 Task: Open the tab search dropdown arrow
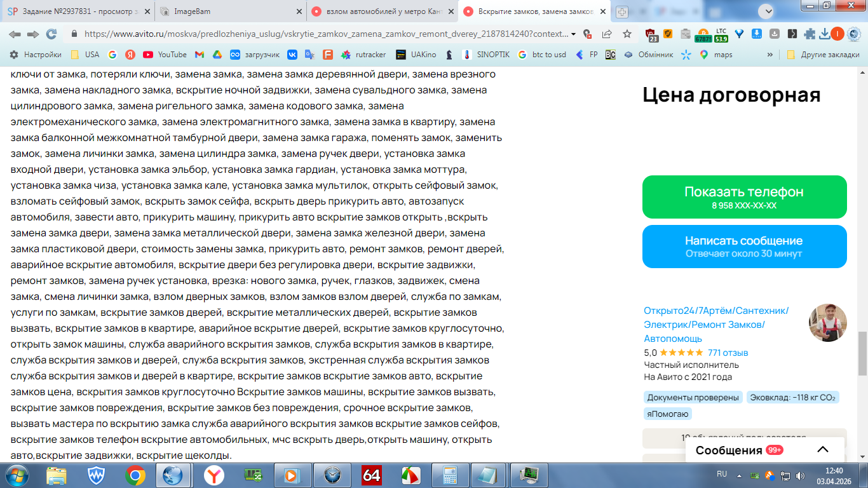770,11
